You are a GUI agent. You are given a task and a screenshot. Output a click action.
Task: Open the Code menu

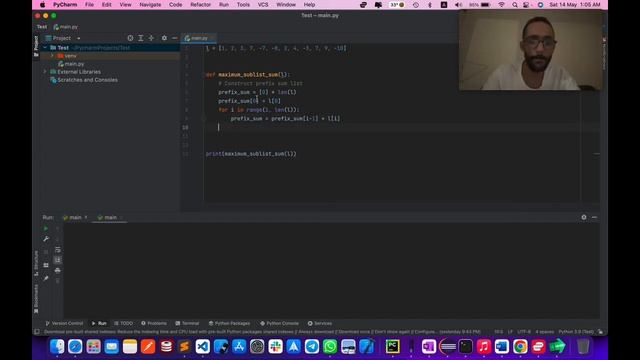tap(176, 5)
